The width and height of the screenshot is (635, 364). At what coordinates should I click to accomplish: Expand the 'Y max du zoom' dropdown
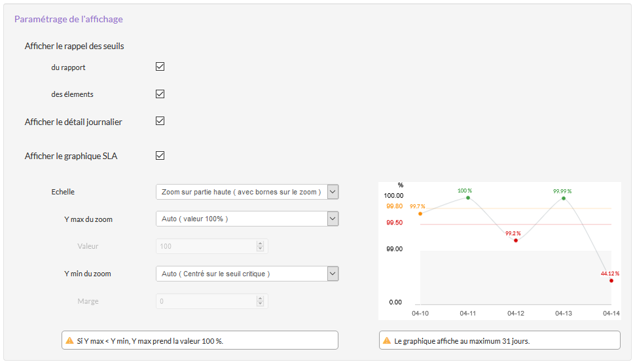point(333,219)
